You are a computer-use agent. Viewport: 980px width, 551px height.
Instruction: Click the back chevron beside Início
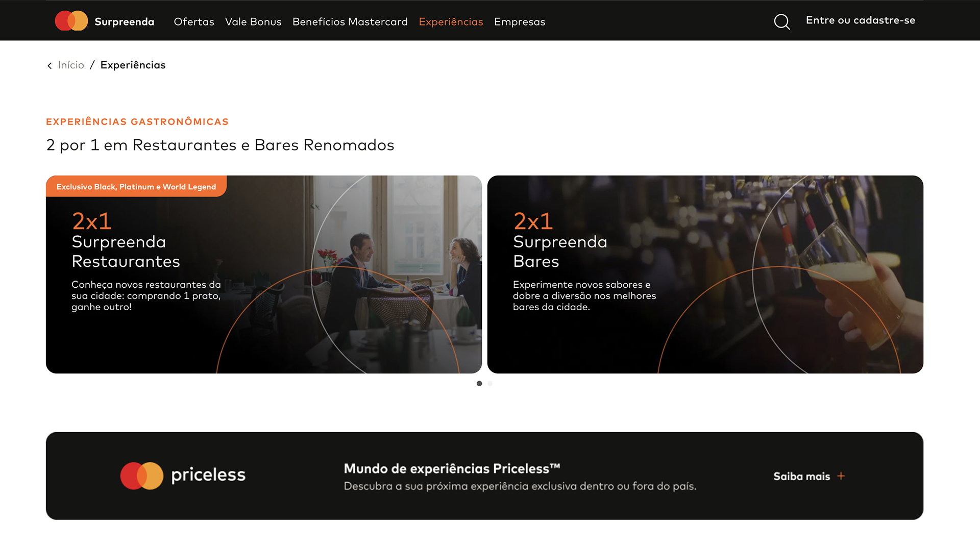click(x=50, y=65)
